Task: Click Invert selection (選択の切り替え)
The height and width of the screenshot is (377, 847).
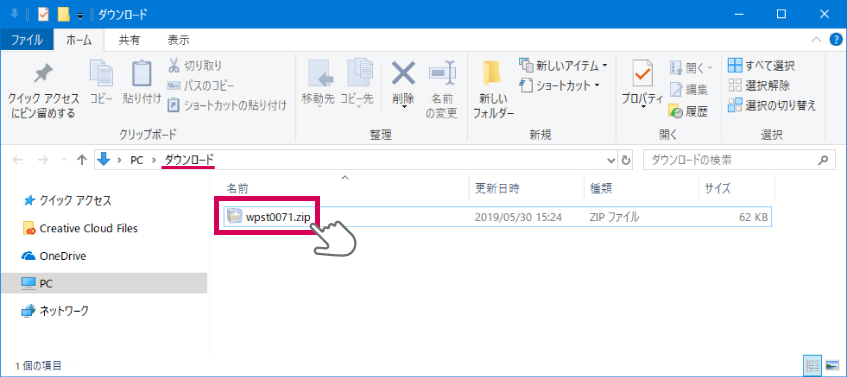Action: click(772, 105)
